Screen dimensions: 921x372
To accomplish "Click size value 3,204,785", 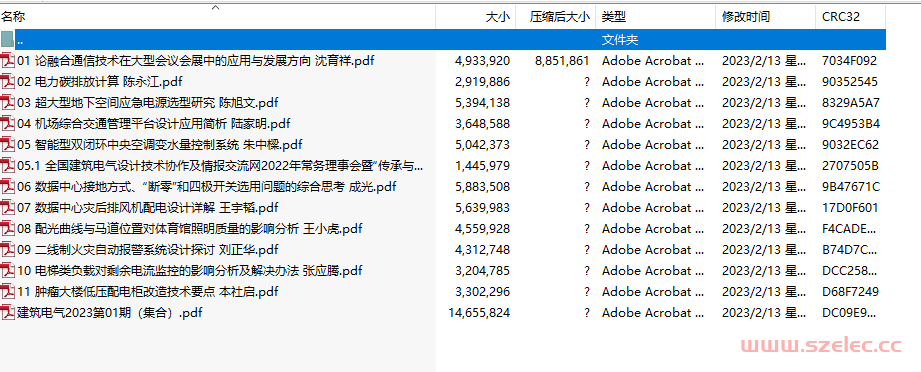I will (x=482, y=271).
